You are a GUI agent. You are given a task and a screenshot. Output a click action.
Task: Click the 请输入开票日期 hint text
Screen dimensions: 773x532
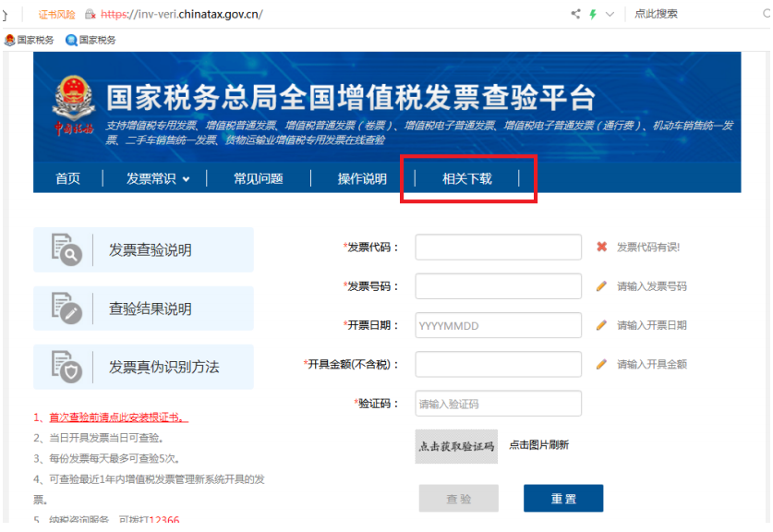[x=652, y=325]
